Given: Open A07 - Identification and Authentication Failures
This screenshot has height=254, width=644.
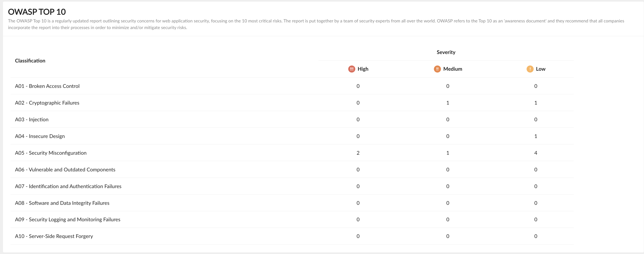Looking at the screenshot, I should coord(68,186).
